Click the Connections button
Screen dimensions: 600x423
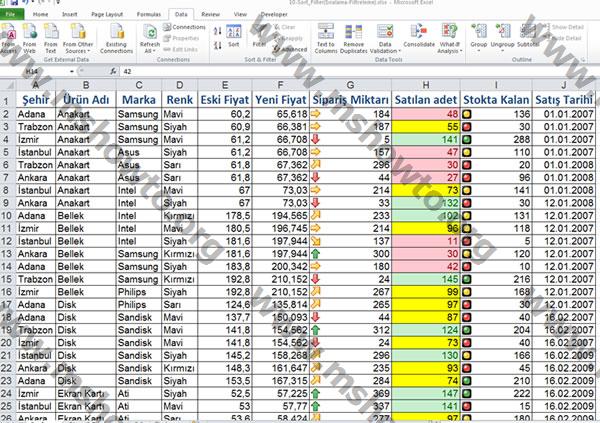tap(184, 27)
